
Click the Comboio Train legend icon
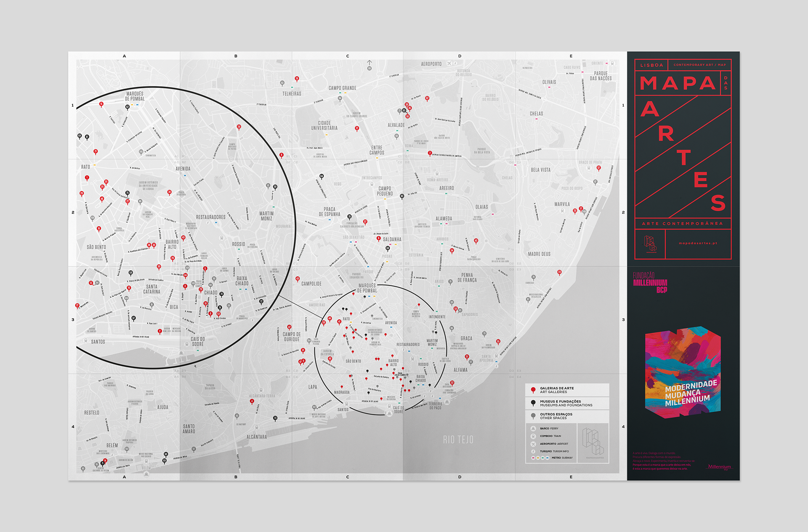click(x=533, y=436)
